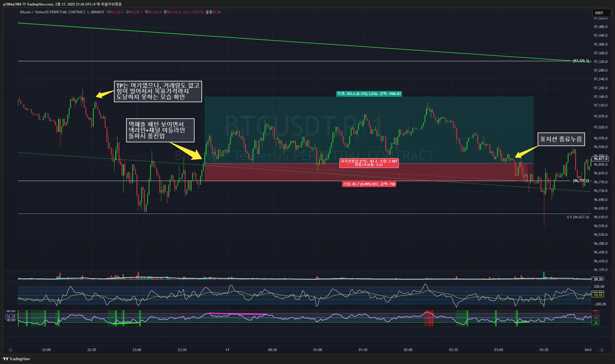Select the 포지션청산 손익 -83.7 position label
The width and height of the screenshot is (615, 364).
(369, 163)
